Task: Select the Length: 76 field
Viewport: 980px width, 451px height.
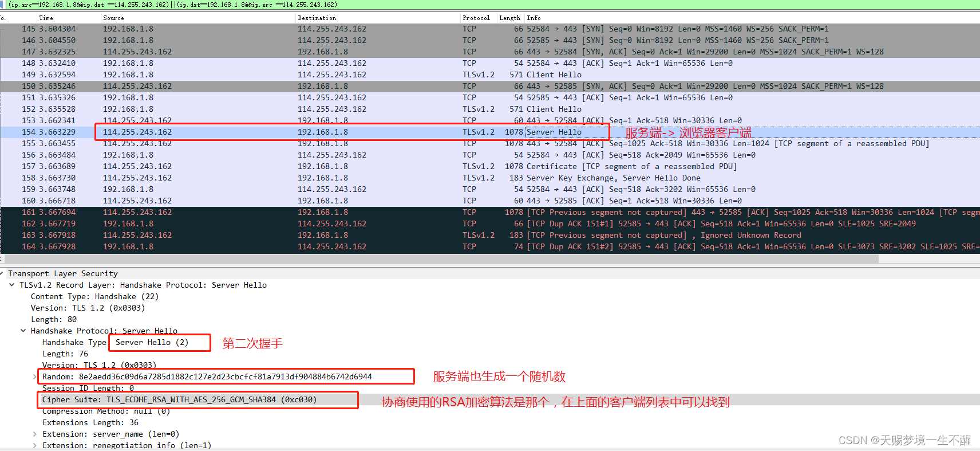Action: point(65,354)
